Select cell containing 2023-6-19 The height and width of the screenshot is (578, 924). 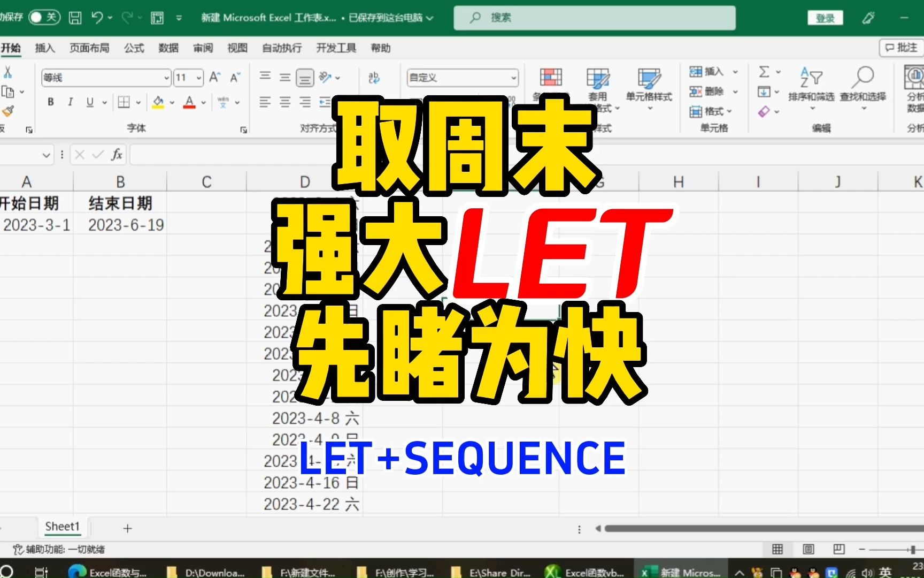click(x=120, y=225)
